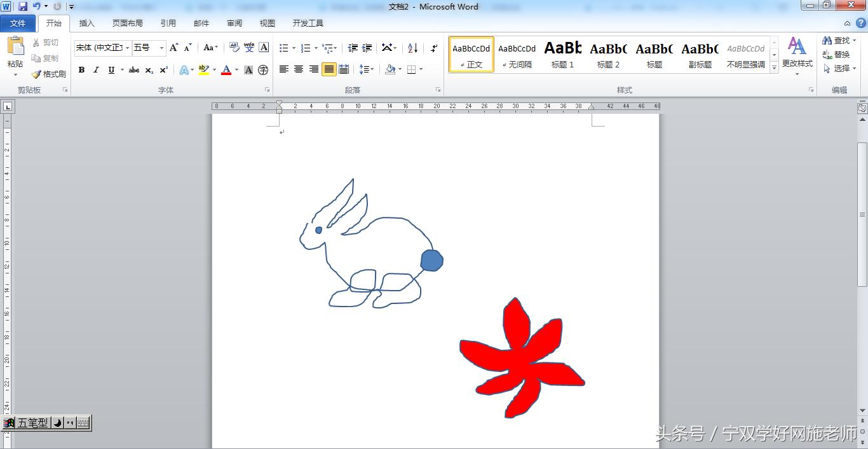868x449 pixels.
Task: Click the save icon in quick access toolbar
Action: pyautogui.click(x=23, y=6)
